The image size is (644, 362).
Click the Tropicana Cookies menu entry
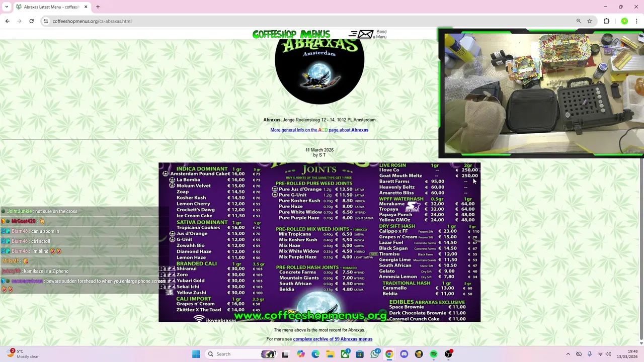click(198, 228)
